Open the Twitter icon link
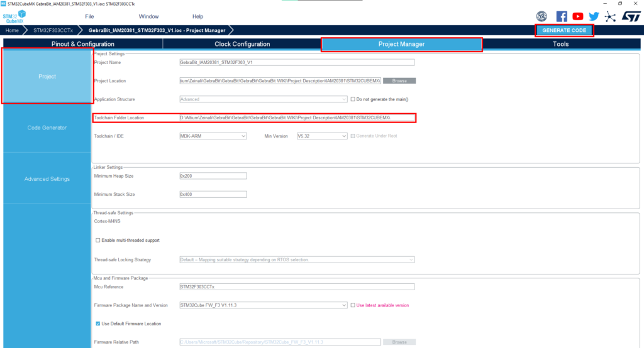 point(594,16)
